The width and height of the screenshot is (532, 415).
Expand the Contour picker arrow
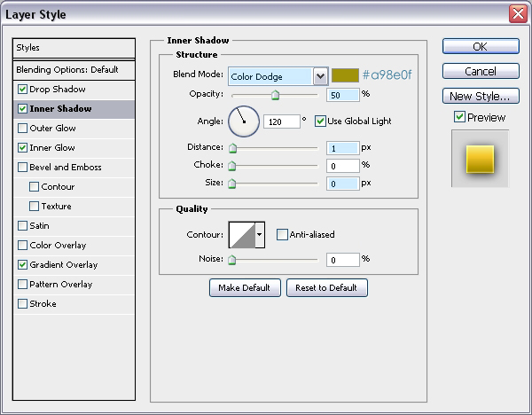260,234
